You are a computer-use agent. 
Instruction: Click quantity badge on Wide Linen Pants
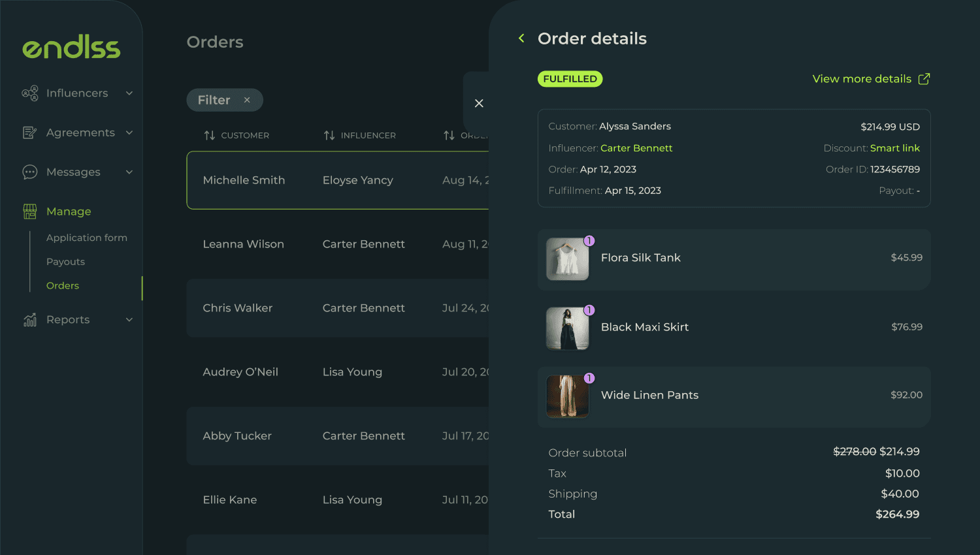pyautogui.click(x=589, y=378)
